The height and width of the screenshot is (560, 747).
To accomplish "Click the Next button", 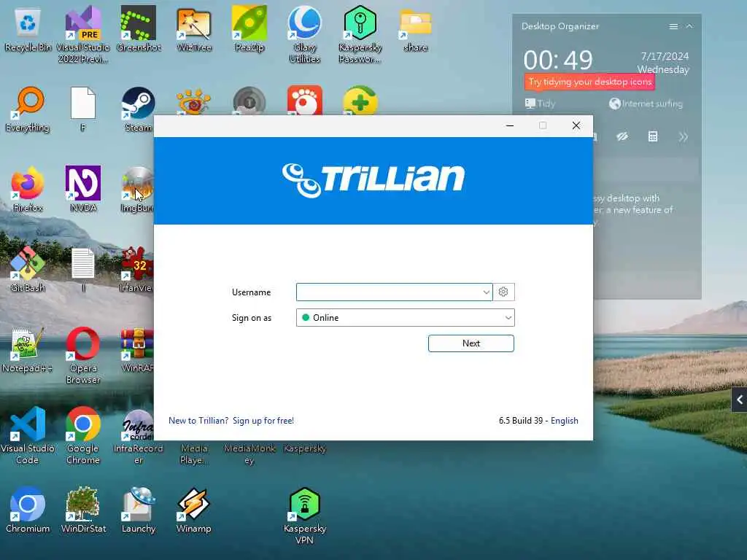I will click(x=471, y=343).
